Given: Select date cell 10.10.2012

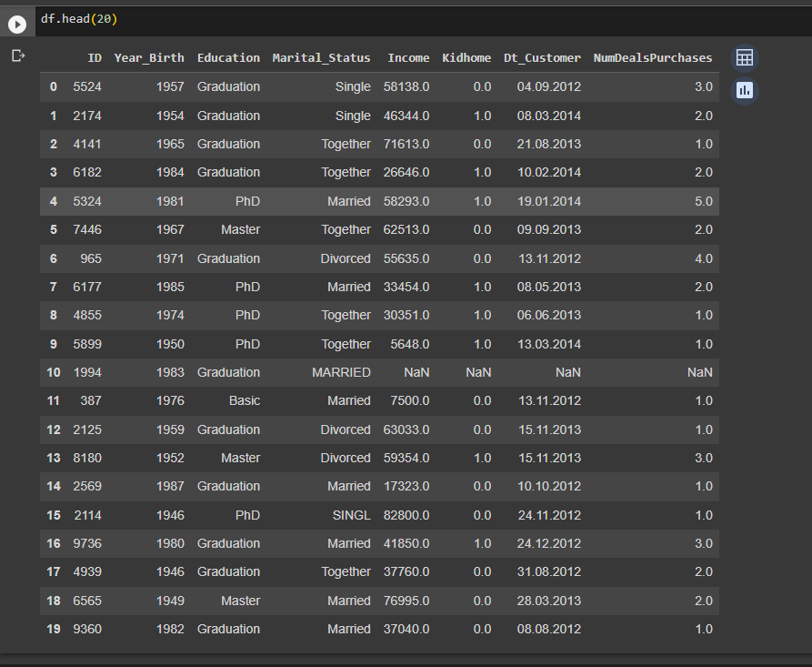Looking at the screenshot, I should click(549, 486).
